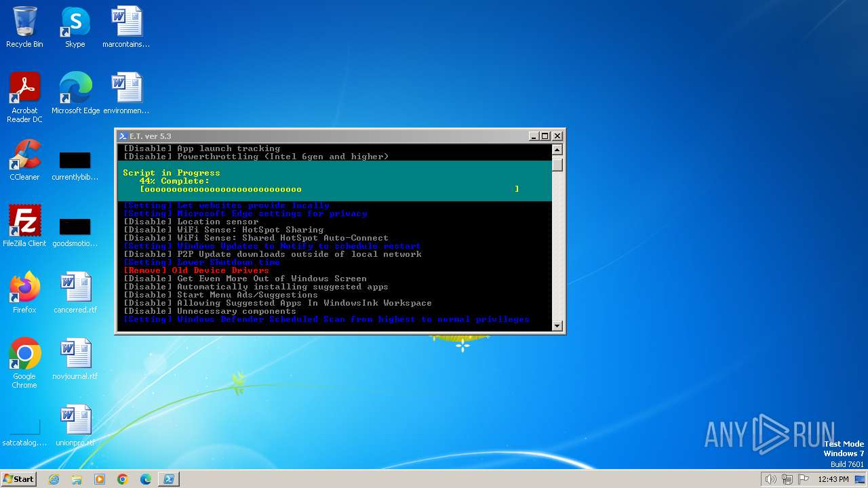Open Google Chrome desktop shortcut
The height and width of the screenshot is (488, 868).
24,363
